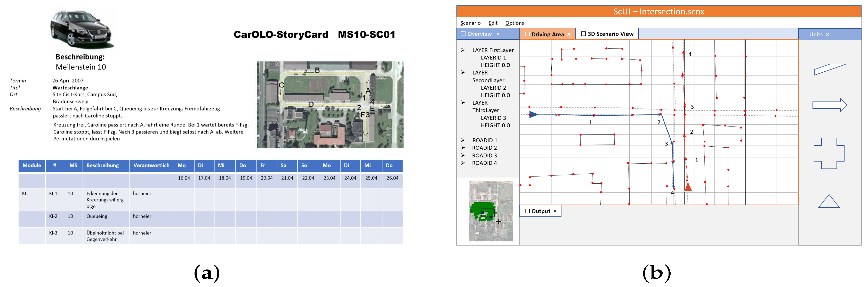Close the Driving Area tab
Image resolution: width=868 pixels, height=287 pixels.
click(x=569, y=34)
